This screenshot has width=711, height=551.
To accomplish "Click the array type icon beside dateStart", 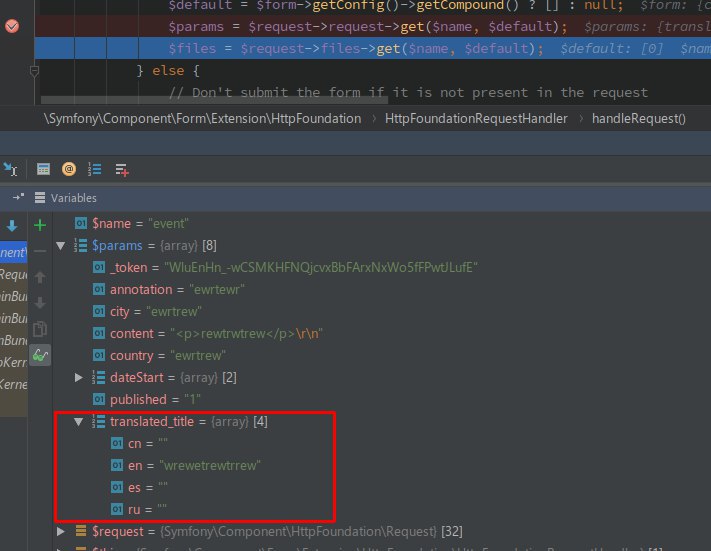I will [x=99, y=378].
